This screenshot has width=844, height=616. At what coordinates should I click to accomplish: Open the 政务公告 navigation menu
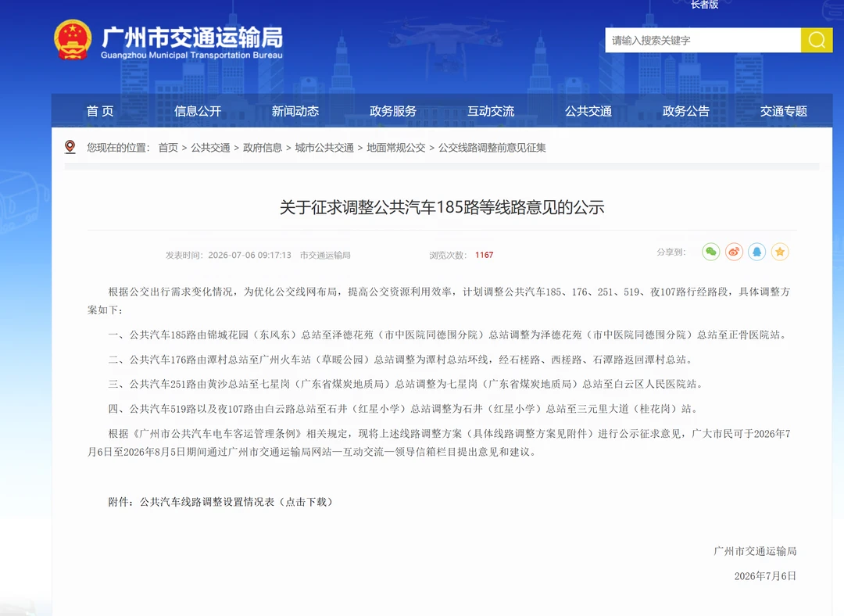[x=686, y=111]
